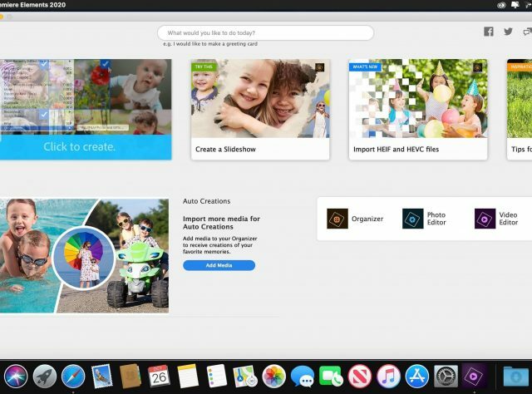Select the Tips card at right edge
The image size is (532, 394).
tap(520, 109)
